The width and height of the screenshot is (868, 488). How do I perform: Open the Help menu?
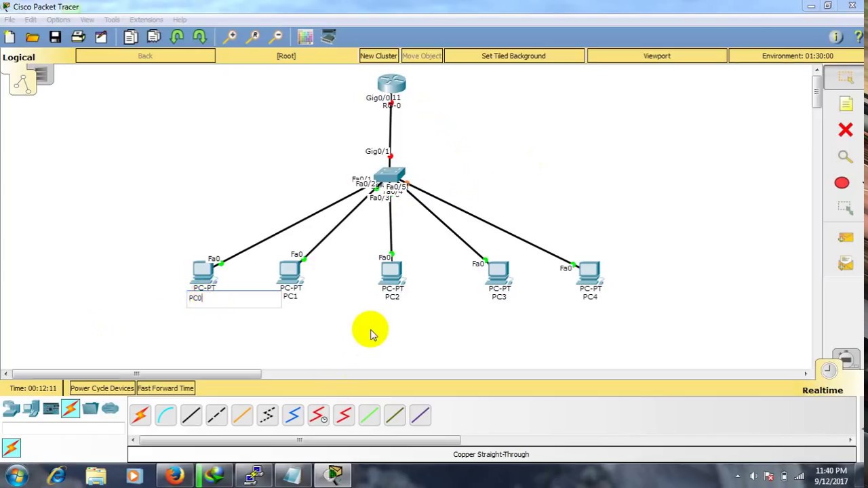pos(180,20)
